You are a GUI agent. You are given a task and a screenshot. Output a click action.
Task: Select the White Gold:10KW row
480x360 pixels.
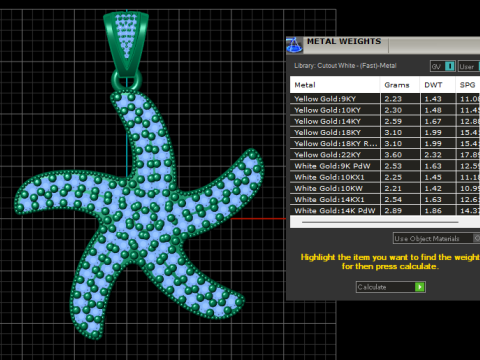[385, 188]
